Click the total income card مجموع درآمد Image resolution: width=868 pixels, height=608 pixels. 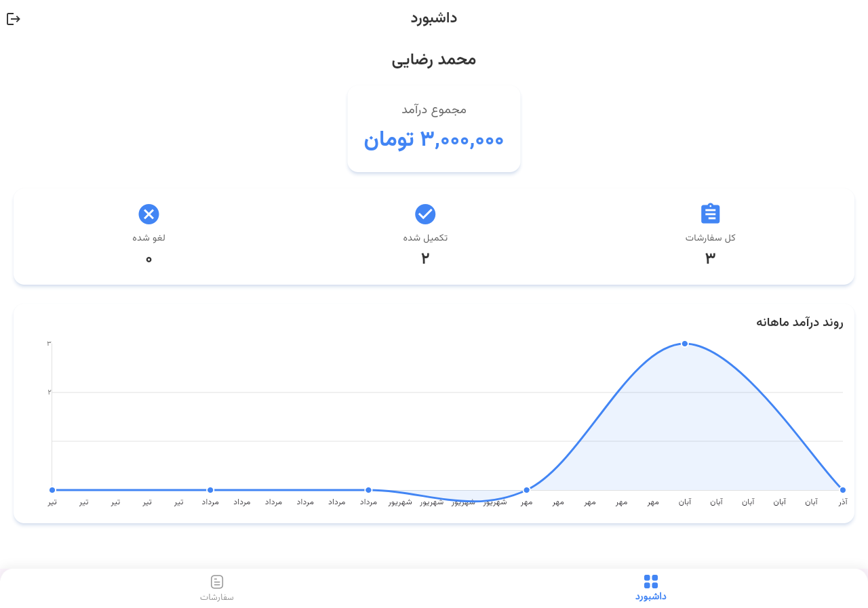(x=434, y=109)
